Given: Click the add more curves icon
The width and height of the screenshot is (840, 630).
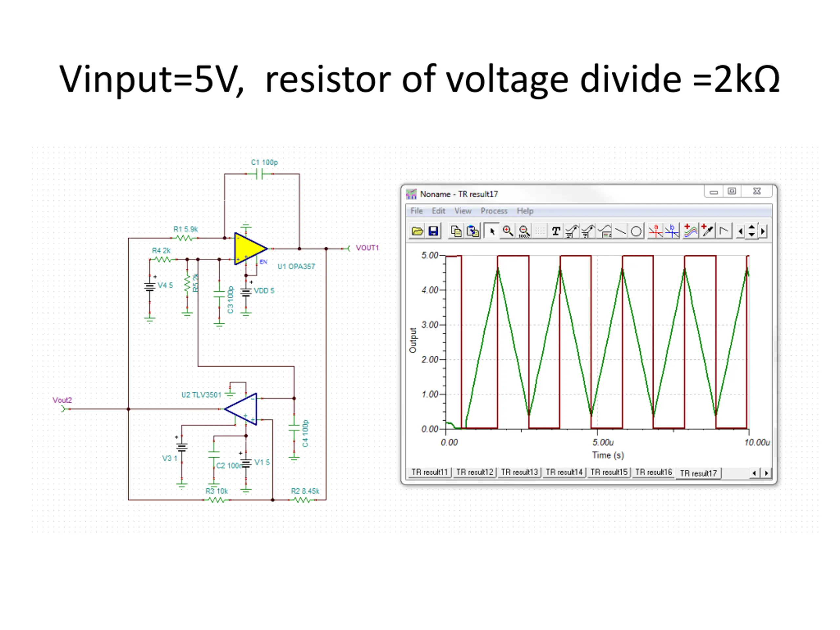Looking at the screenshot, I should tap(690, 231).
